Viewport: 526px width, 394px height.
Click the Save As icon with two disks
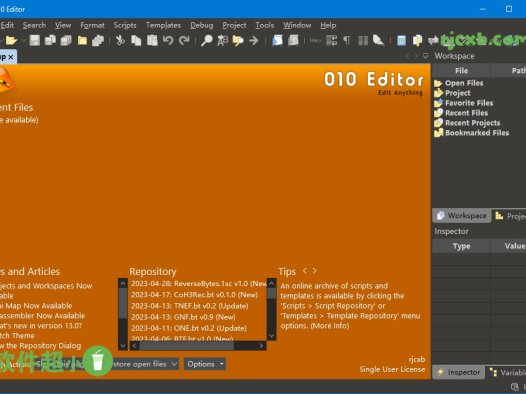tap(50, 40)
